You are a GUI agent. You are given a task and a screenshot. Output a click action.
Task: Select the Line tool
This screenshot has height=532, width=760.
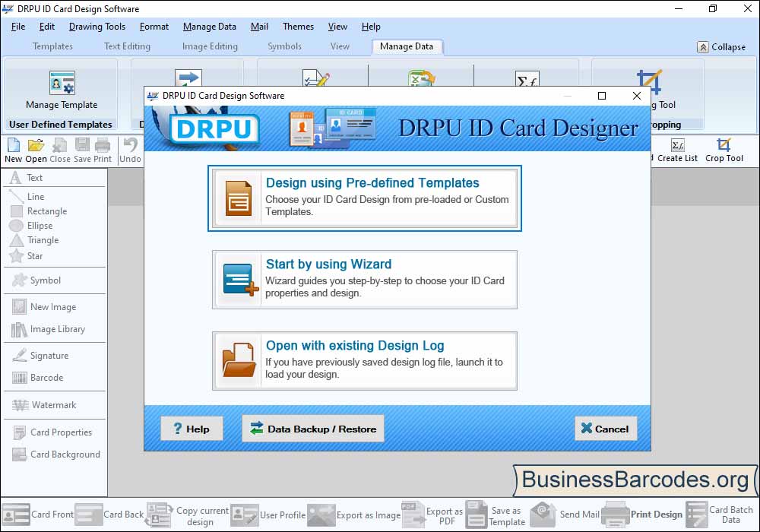tap(27, 197)
